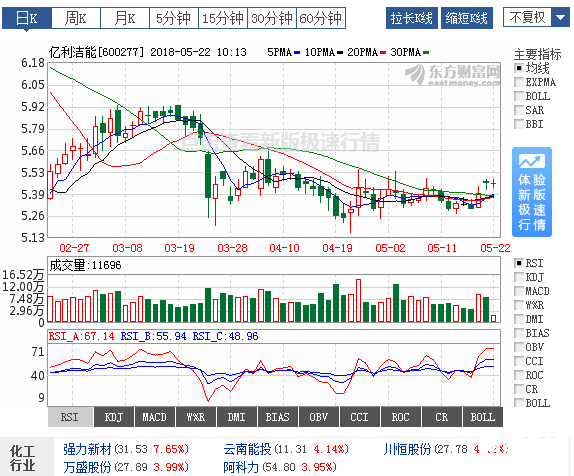574x476 pixels.
Task: Select DMI in the side indicator list
Action: point(529,319)
